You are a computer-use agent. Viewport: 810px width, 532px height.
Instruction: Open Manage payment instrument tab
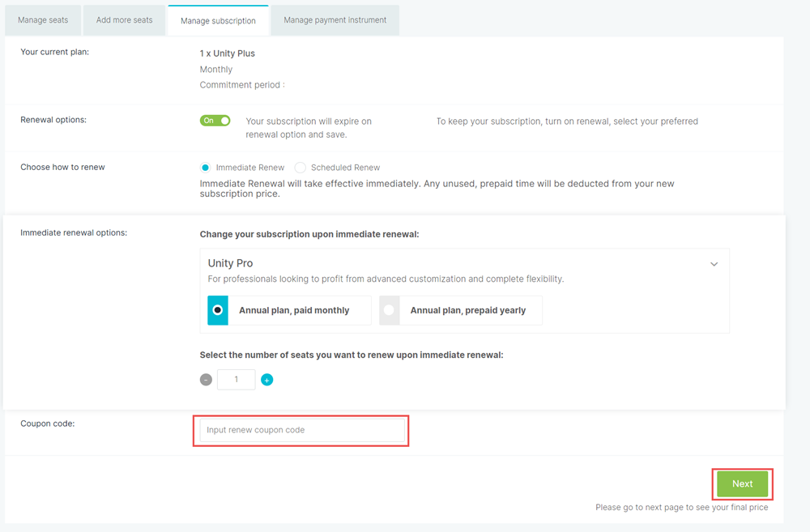pyautogui.click(x=335, y=20)
